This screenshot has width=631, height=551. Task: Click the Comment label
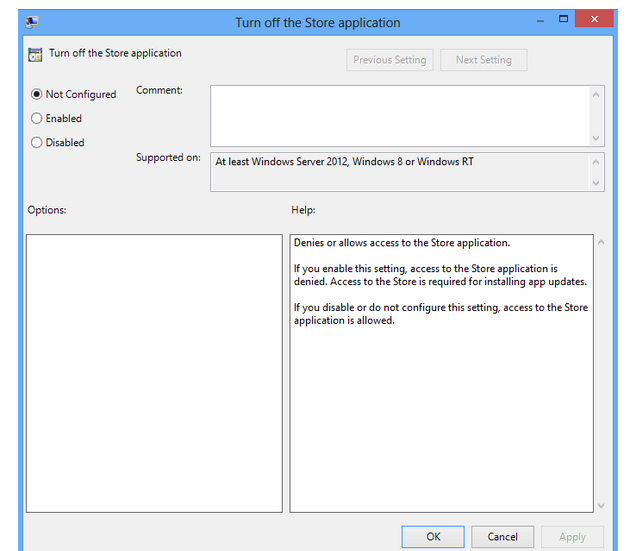pyautogui.click(x=159, y=90)
